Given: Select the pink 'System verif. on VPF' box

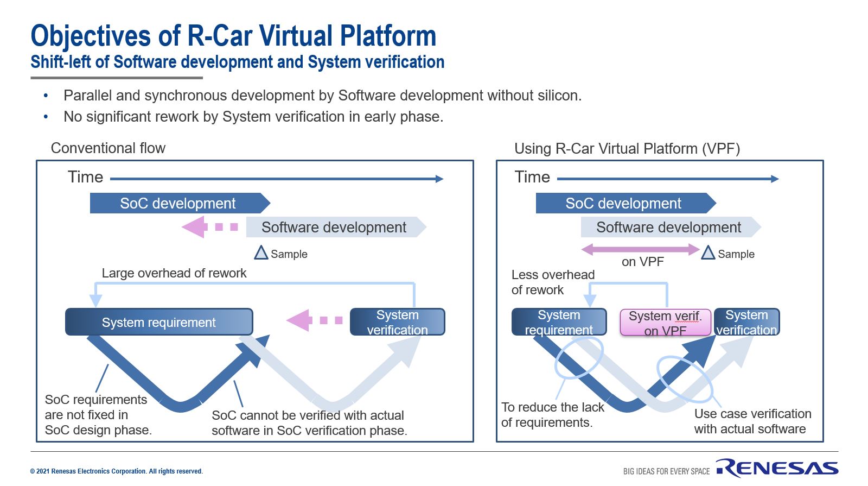Looking at the screenshot, I should 666,323.
